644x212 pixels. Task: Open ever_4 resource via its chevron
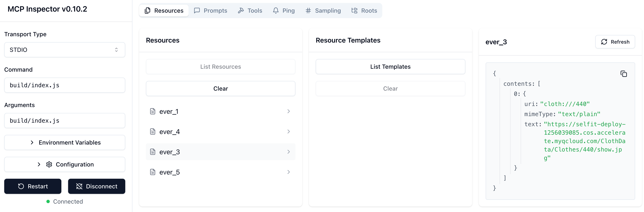point(288,131)
